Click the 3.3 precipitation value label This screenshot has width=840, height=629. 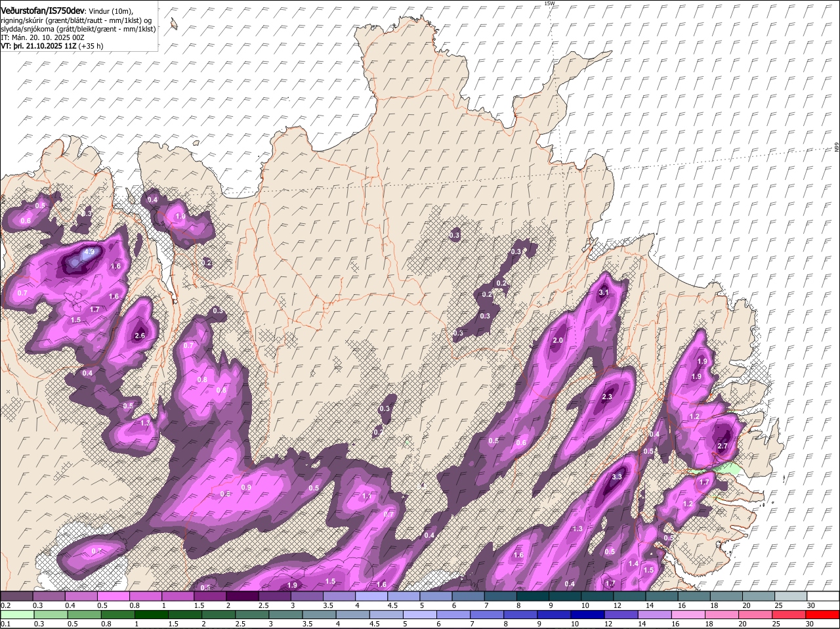(x=616, y=477)
